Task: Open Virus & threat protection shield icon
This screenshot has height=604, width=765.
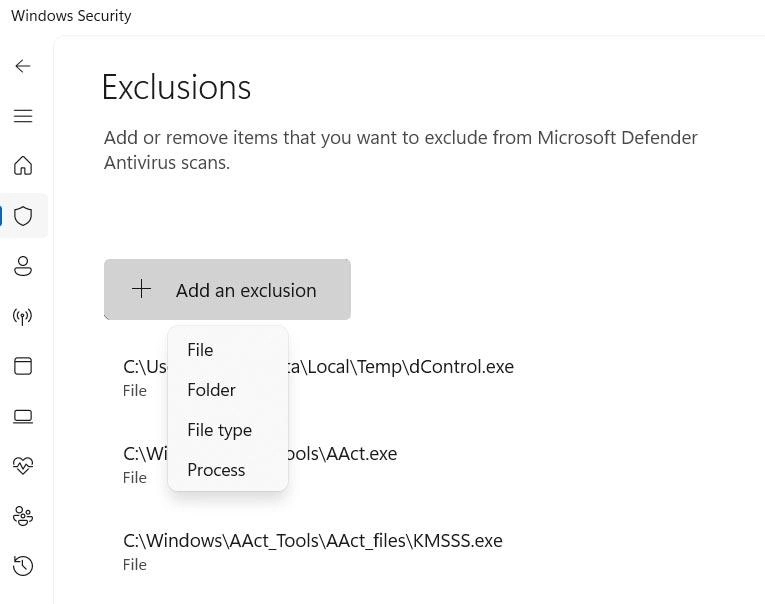Action: point(23,216)
